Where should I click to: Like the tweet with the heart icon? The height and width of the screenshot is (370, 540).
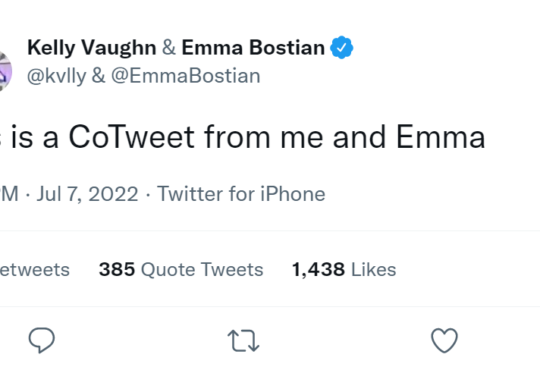coord(444,340)
